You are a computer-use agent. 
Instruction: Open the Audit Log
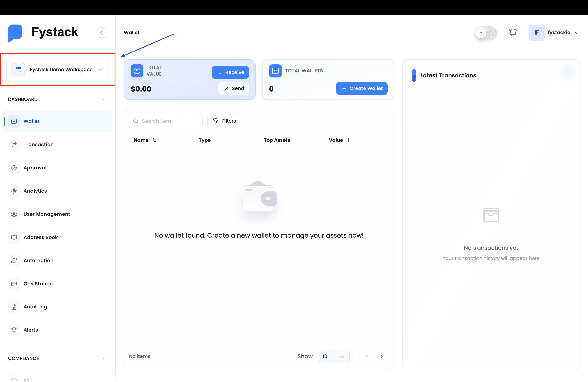(x=35, y=307)
